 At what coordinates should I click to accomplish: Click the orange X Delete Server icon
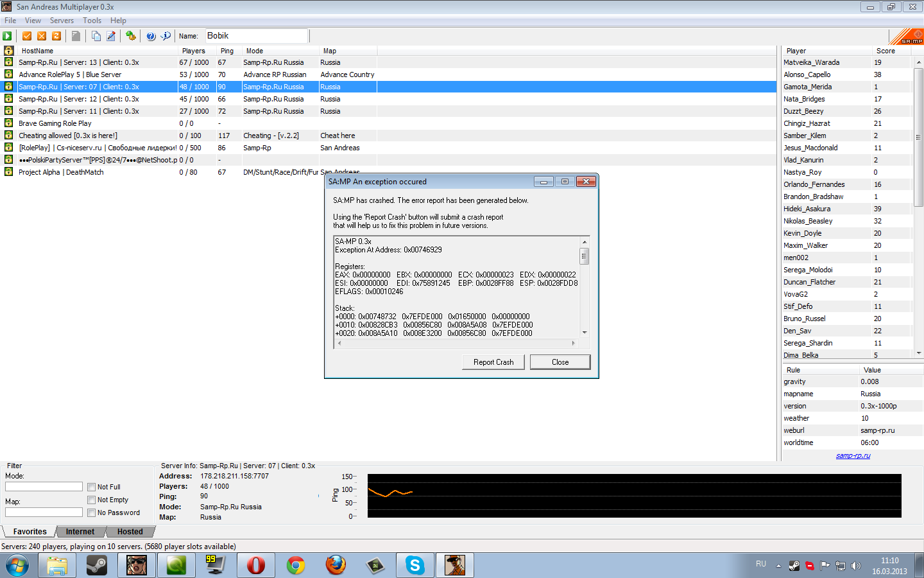(42, 36)
